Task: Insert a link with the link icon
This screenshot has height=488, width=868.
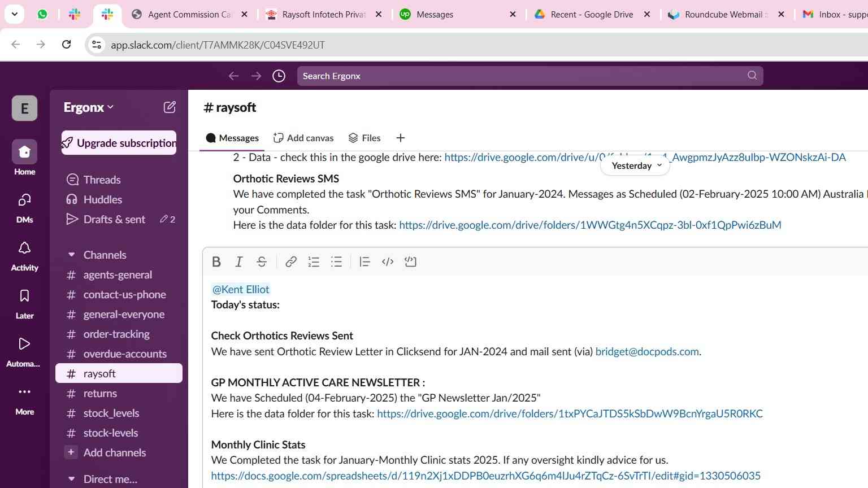Action: [x=290, y=262]
